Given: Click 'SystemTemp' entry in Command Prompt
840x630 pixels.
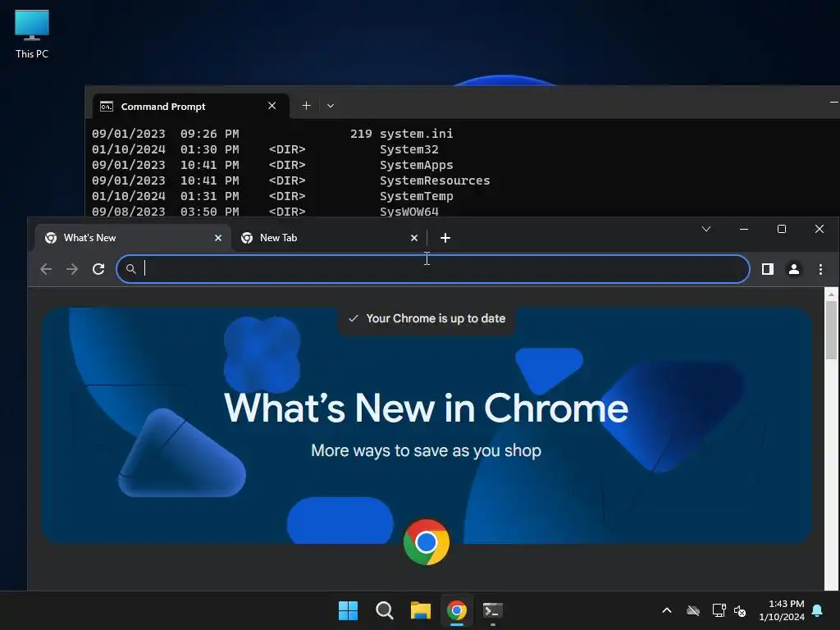Looking at the screenshot, I should (416, 195).
